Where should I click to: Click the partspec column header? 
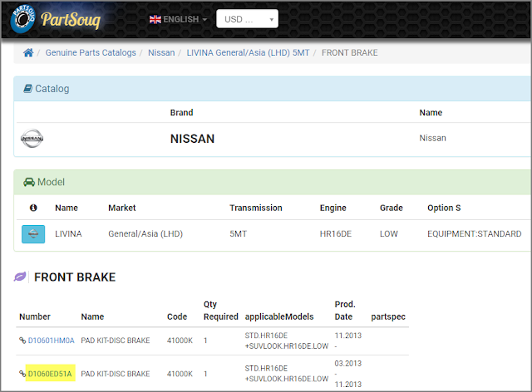[388, 316]
